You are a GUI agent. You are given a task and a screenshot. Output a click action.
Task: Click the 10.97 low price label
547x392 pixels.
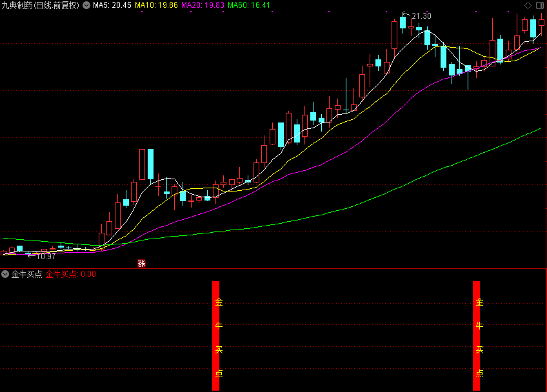[46, 257]
